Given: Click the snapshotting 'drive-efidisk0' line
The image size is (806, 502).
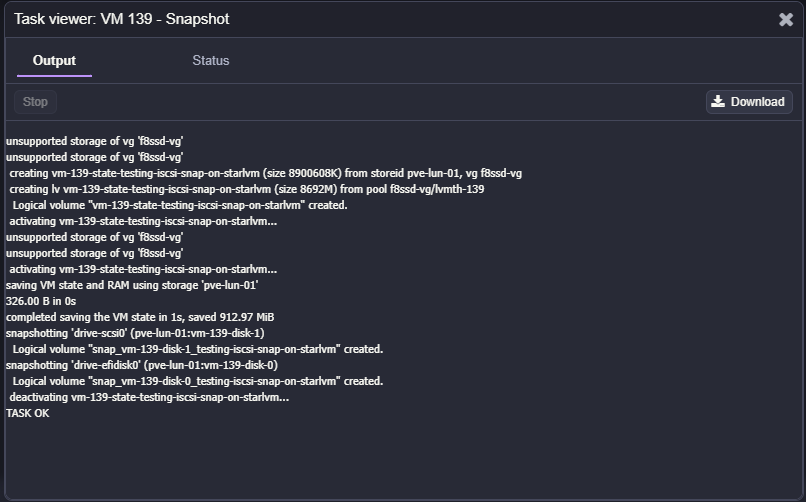Looking at the screenshot, I should [x=142, y=365].
